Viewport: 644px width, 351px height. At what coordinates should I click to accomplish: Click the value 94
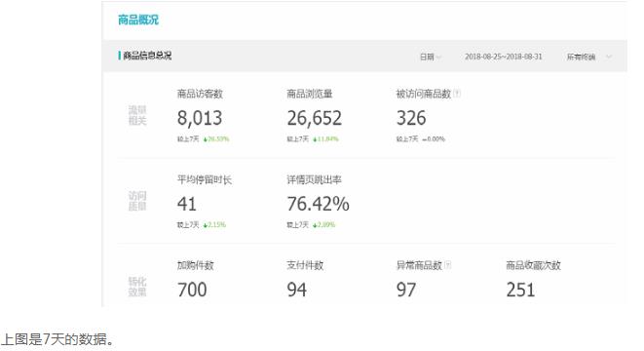(296, 290)
